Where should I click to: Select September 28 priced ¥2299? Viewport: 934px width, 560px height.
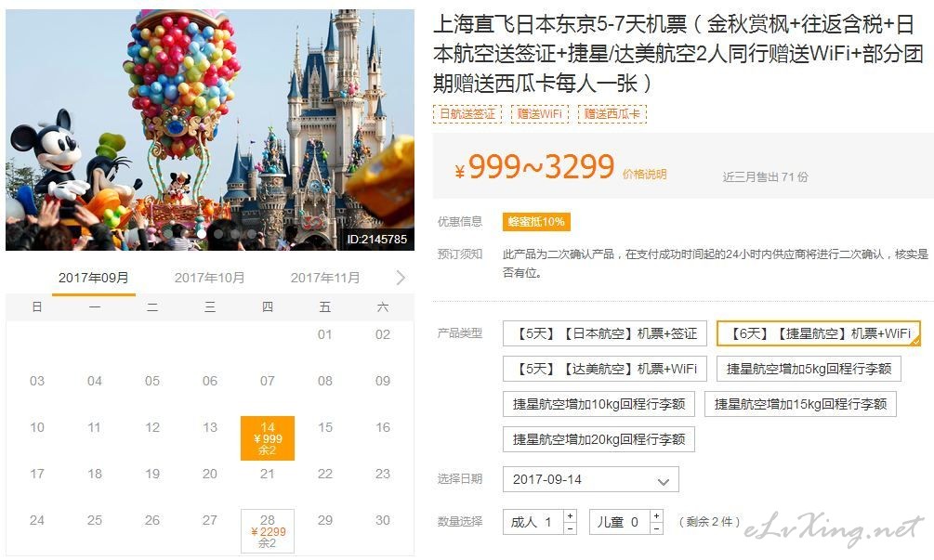tap(268, 531)
